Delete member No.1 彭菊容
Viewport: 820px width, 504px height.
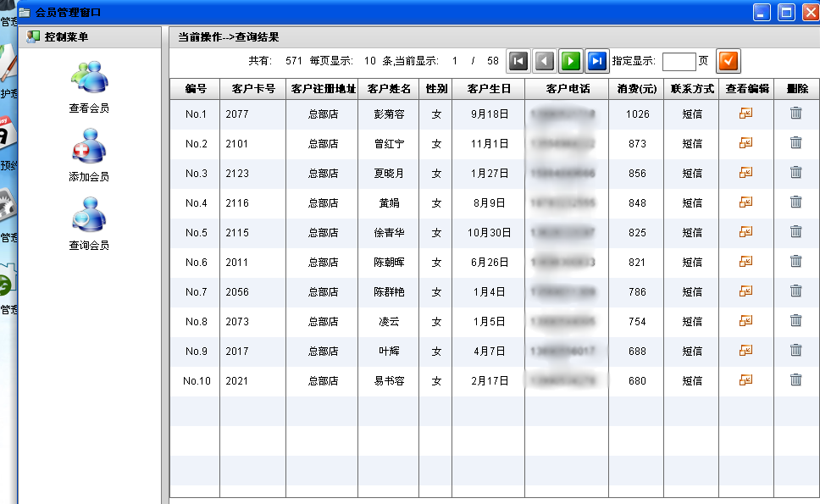pos(796,113)
